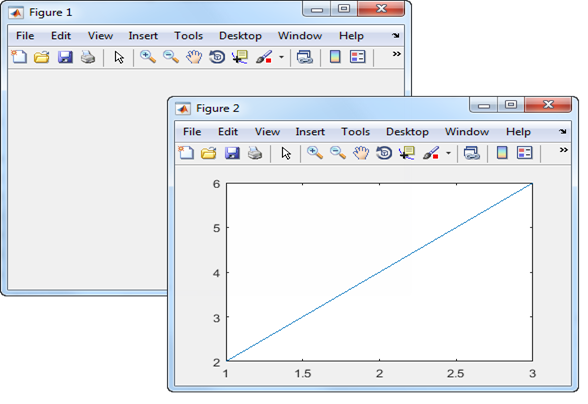Viewport: 588px width, 404px height.
Task: Toggle Insert Legend icon in Figure 2
Action: pos(525,153)
